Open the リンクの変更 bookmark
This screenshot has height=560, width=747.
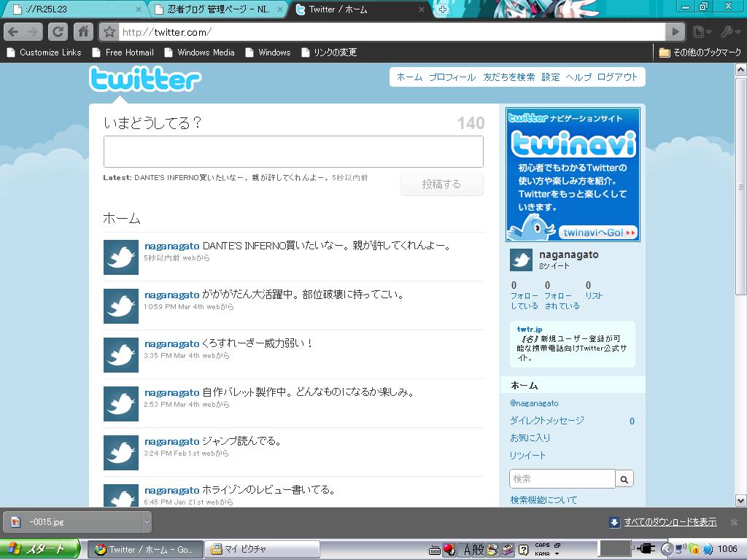[x=329, y=52]
